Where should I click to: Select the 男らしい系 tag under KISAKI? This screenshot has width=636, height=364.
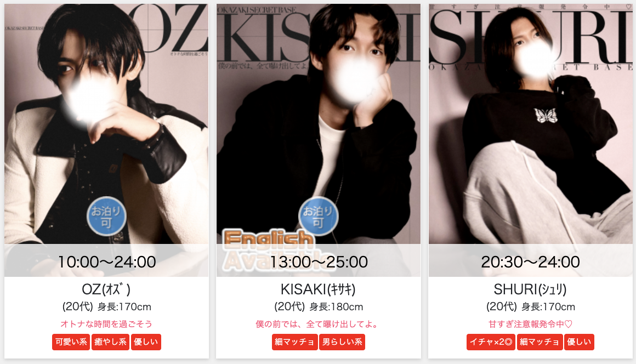tap(342, 342)
